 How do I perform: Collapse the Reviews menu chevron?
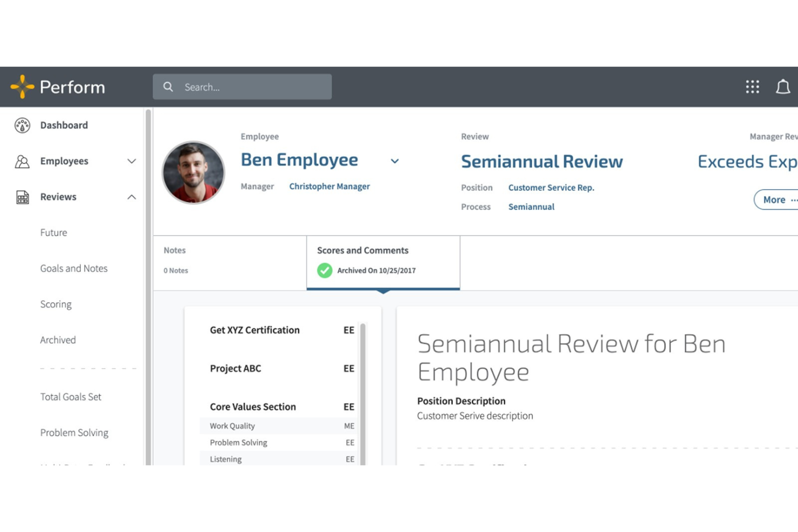[x=132, y=197]
